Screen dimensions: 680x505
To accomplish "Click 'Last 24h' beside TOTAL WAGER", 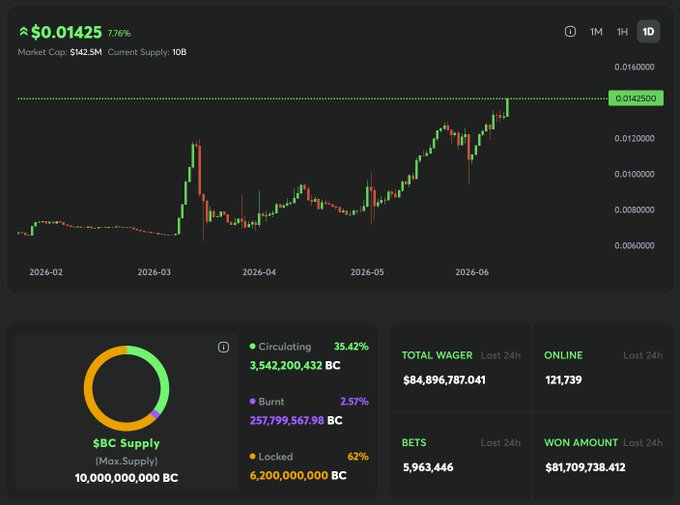I will [x=500, y=355].
